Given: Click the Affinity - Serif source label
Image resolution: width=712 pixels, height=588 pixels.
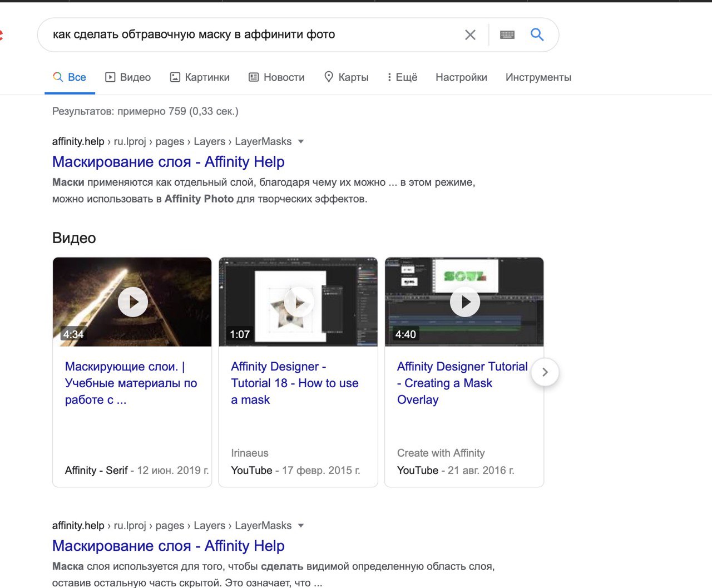Looking at the screenshot, I should 96,471.
